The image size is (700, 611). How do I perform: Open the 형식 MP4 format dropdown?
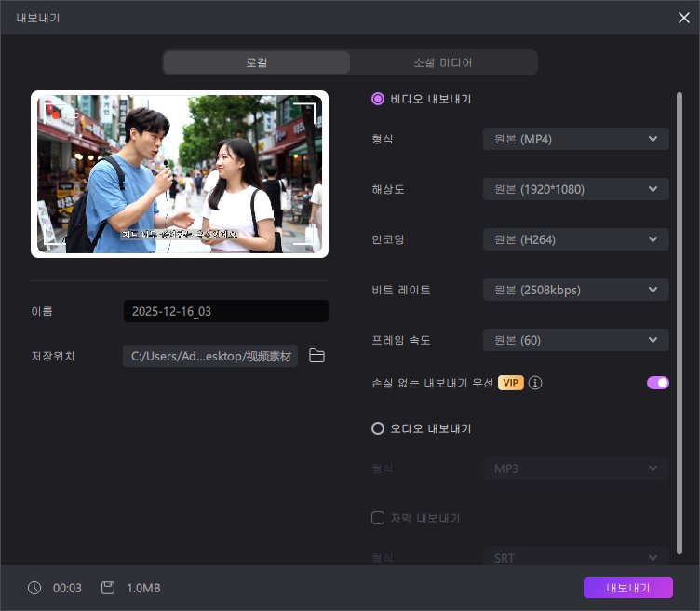tap(575, 139)
